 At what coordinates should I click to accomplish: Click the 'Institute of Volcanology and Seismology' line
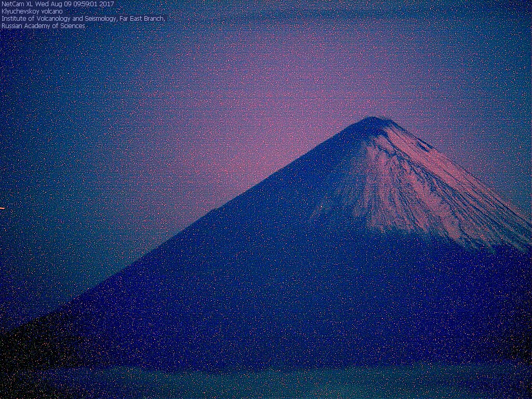(x=83, y=19)
